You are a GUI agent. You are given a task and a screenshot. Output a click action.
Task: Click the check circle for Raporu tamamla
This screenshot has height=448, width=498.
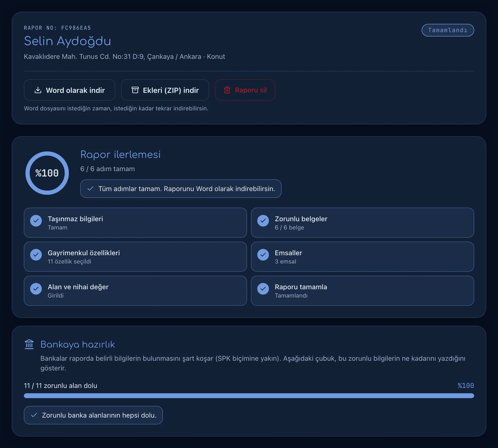263,289
